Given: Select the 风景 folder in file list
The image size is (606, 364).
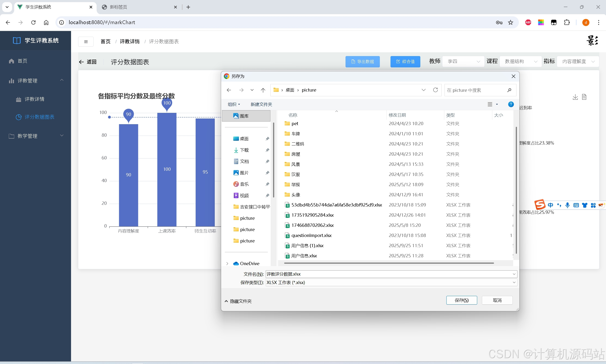Looking at the screenshot, I should (x=296, y=164).
